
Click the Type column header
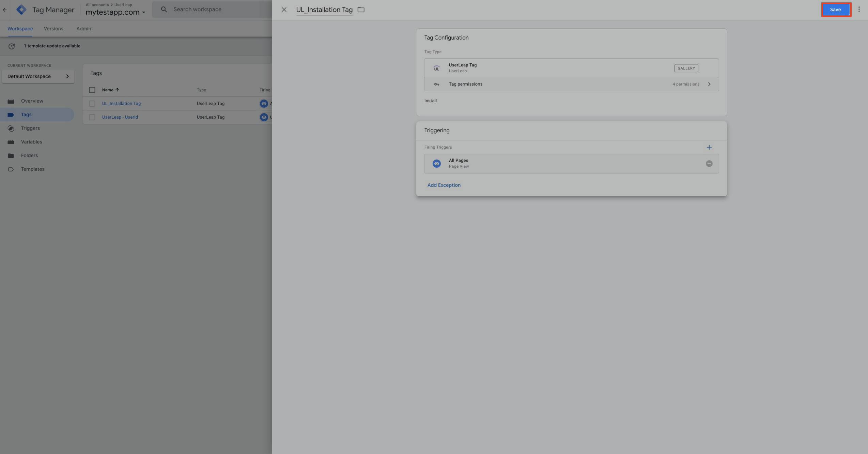[201, 90]
